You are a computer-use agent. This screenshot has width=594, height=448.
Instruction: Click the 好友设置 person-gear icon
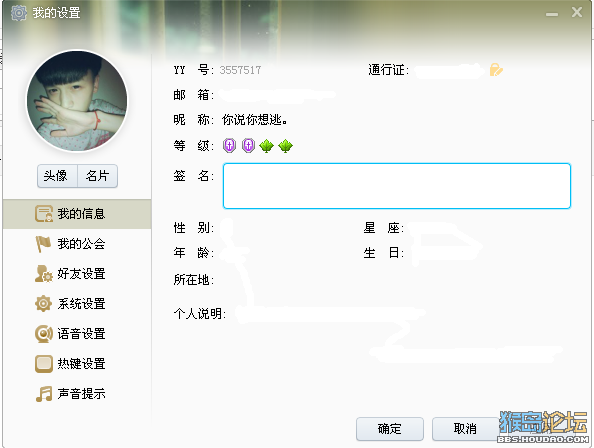coord(44,274)
